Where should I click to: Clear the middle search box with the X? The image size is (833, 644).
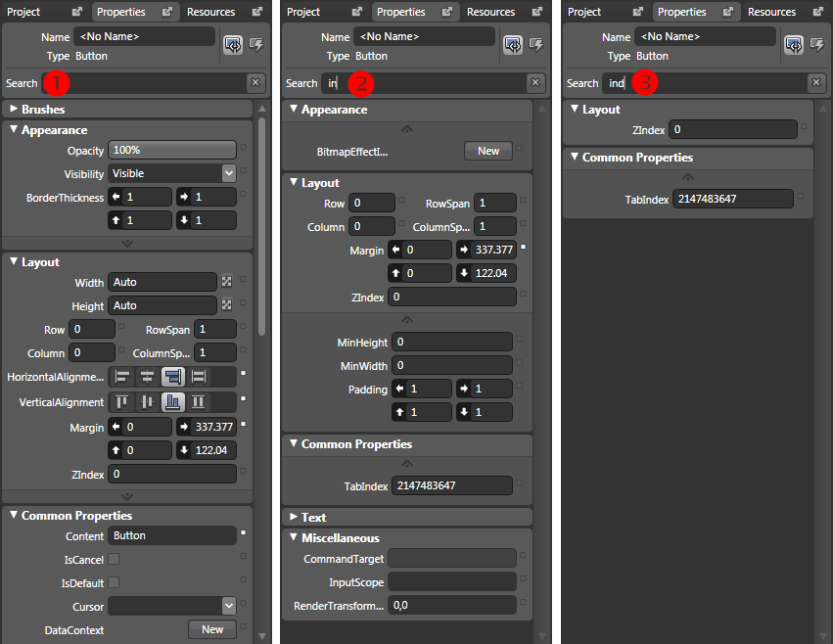click(x=534, y=83)
